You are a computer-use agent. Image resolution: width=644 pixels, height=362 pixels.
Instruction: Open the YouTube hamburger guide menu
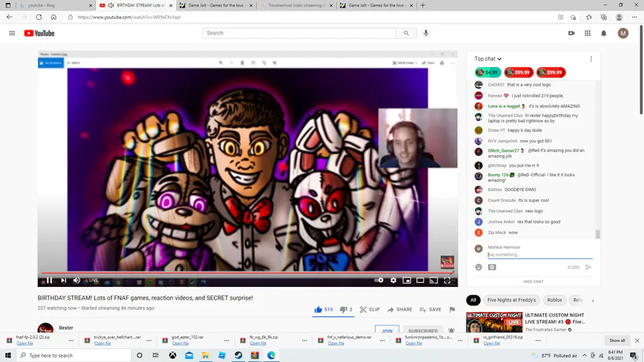(x=12, y=33)
